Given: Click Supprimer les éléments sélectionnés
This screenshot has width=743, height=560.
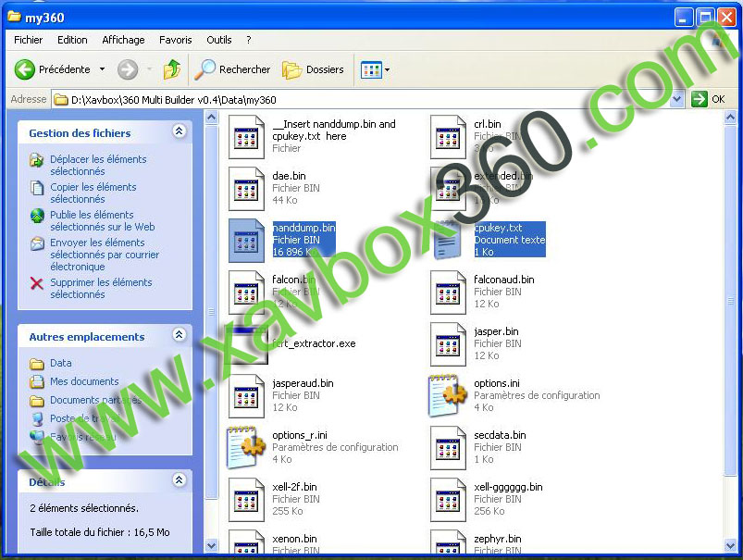Looking at the screenshot, I should tap(101, 288).
